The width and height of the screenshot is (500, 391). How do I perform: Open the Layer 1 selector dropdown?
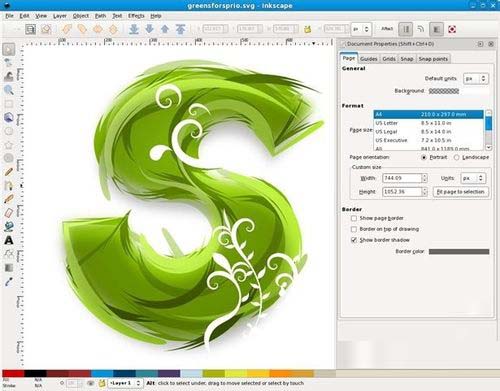[x=125, y=383]
